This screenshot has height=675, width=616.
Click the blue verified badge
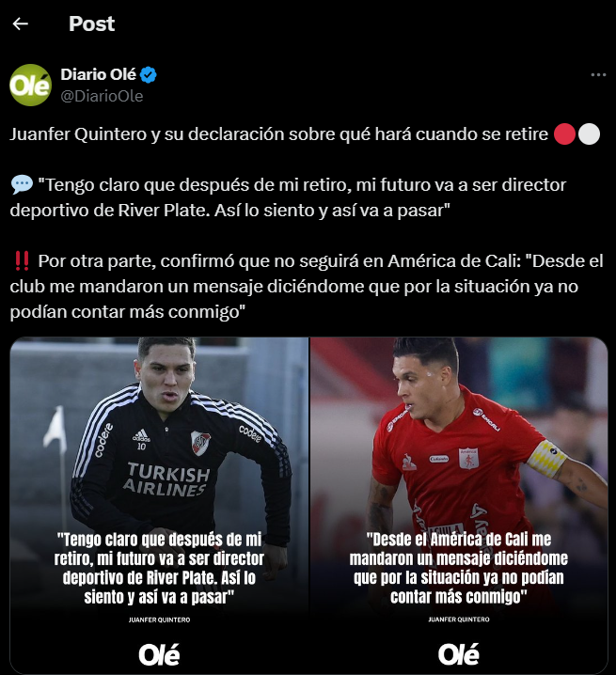click(x=149, y=75)
